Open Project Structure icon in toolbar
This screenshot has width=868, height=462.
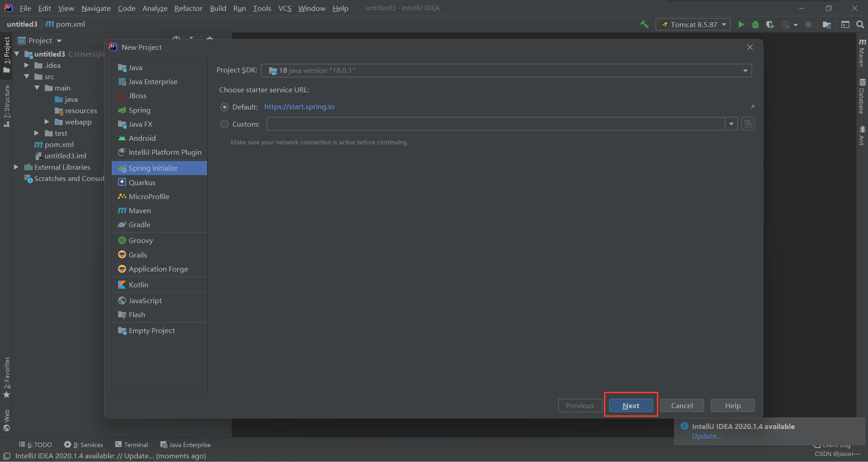click(x=827, y=24)
